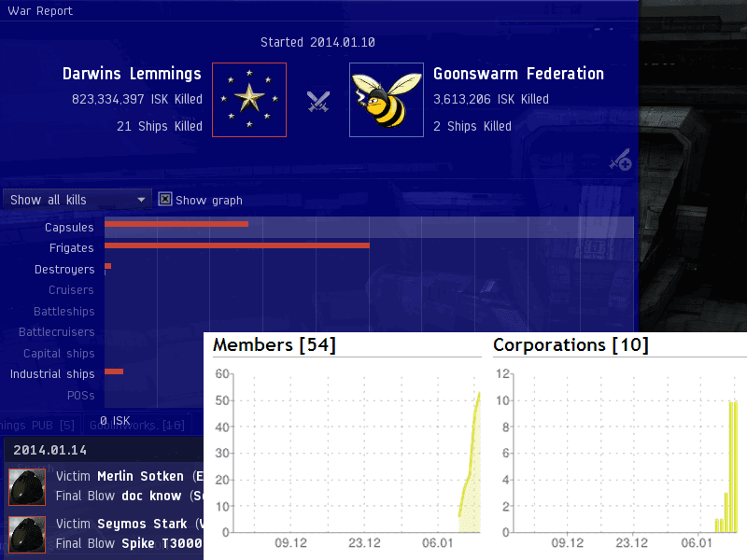Click the Goonswarm Federation bee logo
The width and height of the screenshot is (747, 560).
(387, 100)
